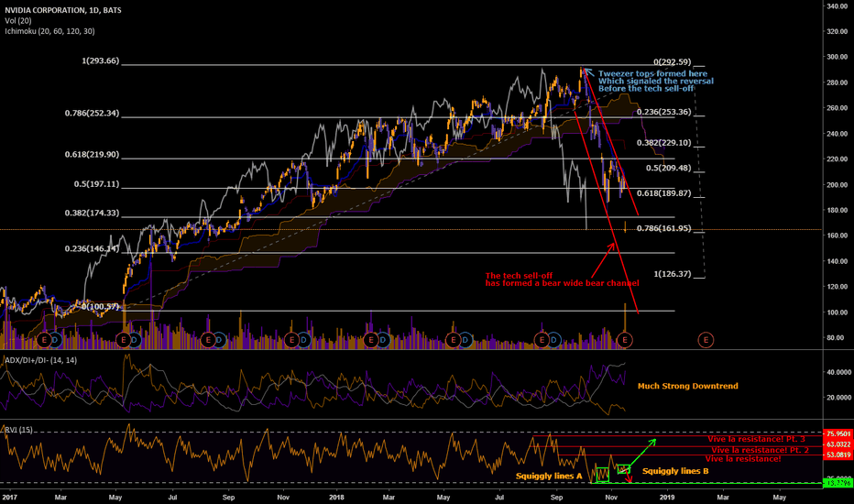Screen dimensions: 854x504
Task: Select the 0.236(253.36) retracement label
Action: [x=664, y=112]
